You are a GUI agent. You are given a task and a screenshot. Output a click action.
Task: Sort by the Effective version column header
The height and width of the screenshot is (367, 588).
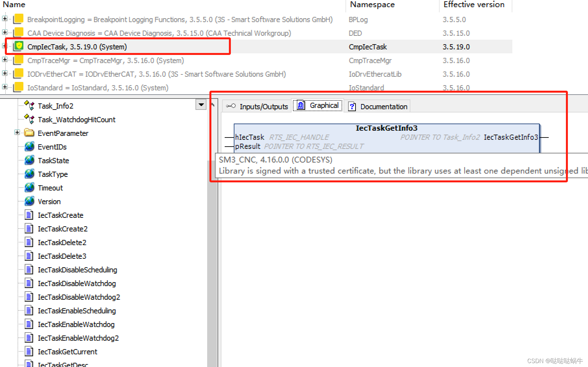[474, 5]
